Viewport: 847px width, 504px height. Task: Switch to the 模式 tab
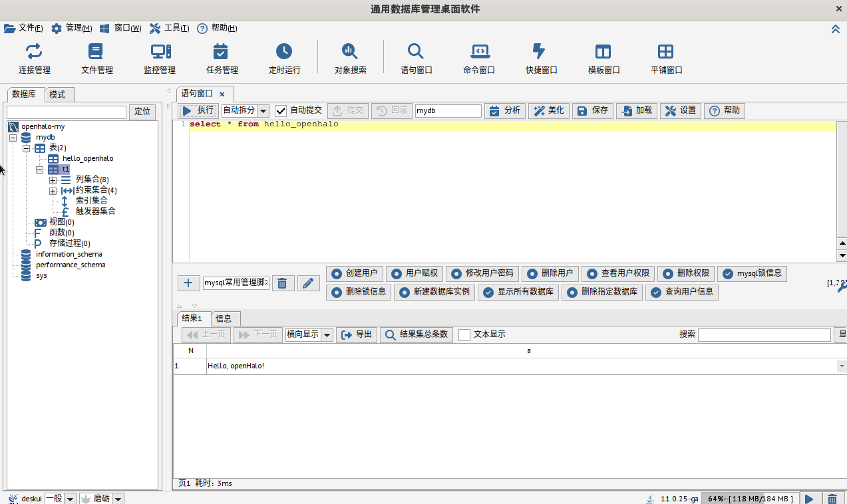pos(58,94)
